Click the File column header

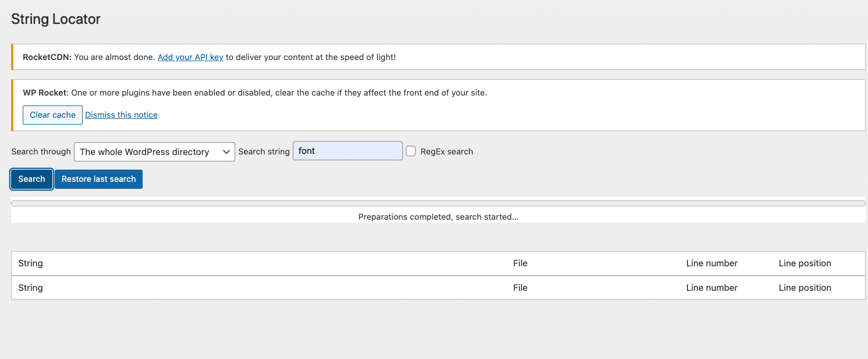(x=520, y=263)
